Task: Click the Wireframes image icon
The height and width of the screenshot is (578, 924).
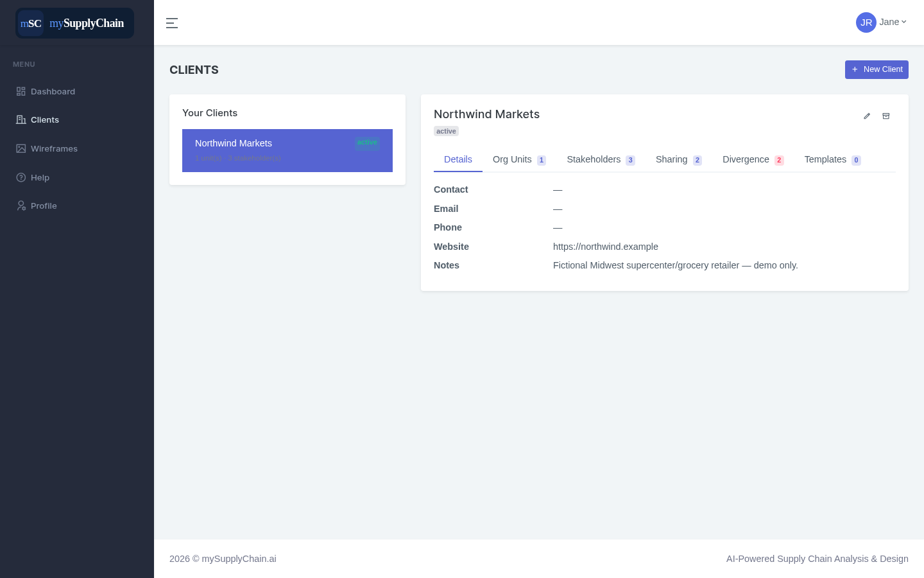Action: coord(21,148)
